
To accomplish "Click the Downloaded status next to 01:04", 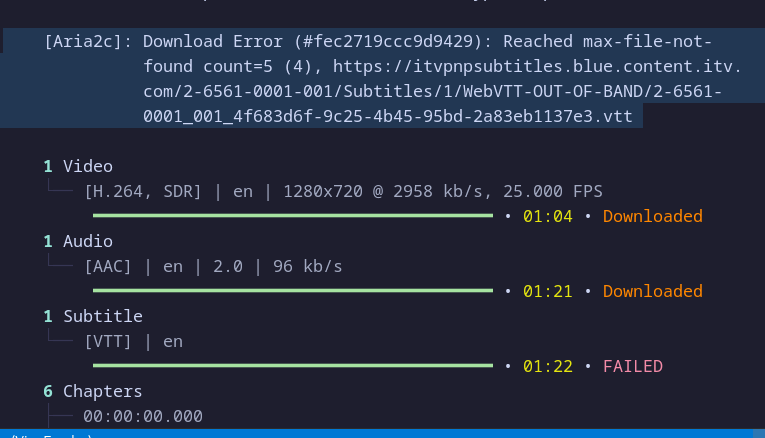I will pos(652,216).
